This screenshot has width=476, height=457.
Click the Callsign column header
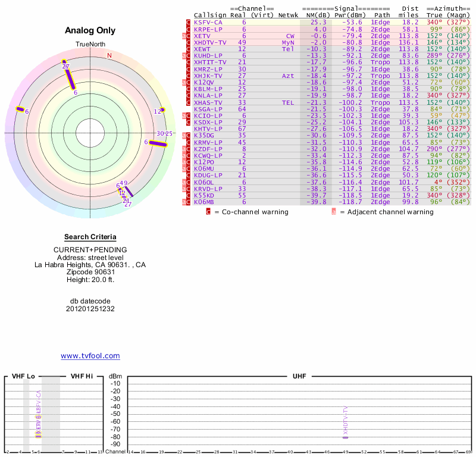[x=207, y=15]
